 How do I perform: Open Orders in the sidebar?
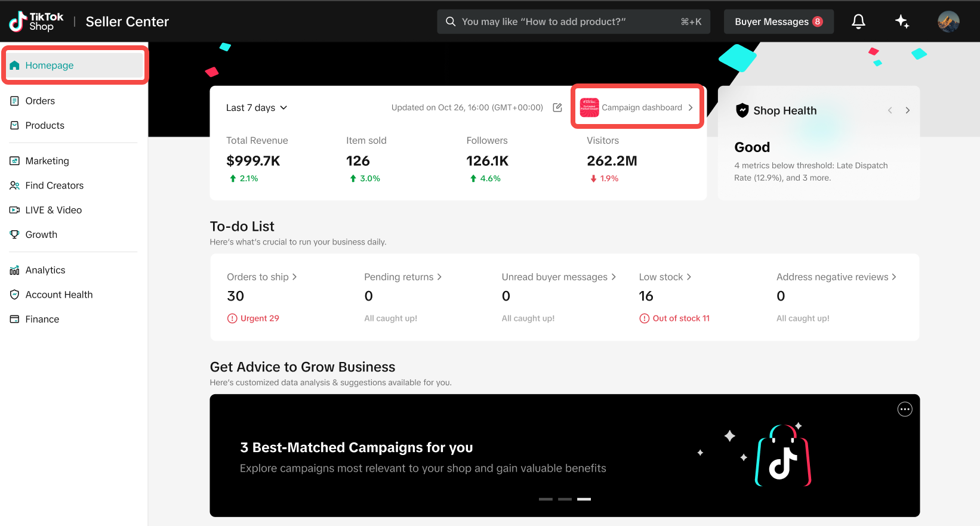coord(40,101)
